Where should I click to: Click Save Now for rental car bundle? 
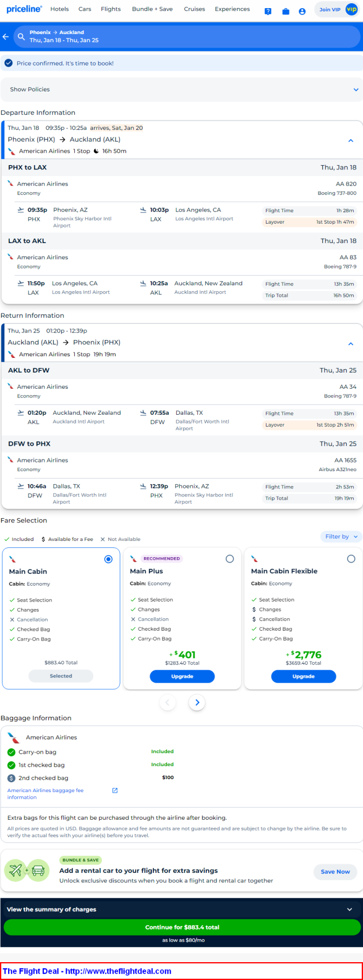coord(335,871)
